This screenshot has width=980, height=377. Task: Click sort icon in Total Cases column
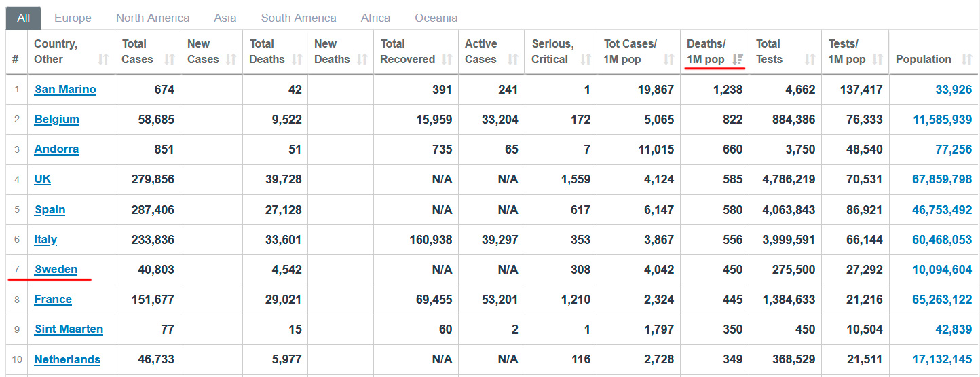(169, 60)
